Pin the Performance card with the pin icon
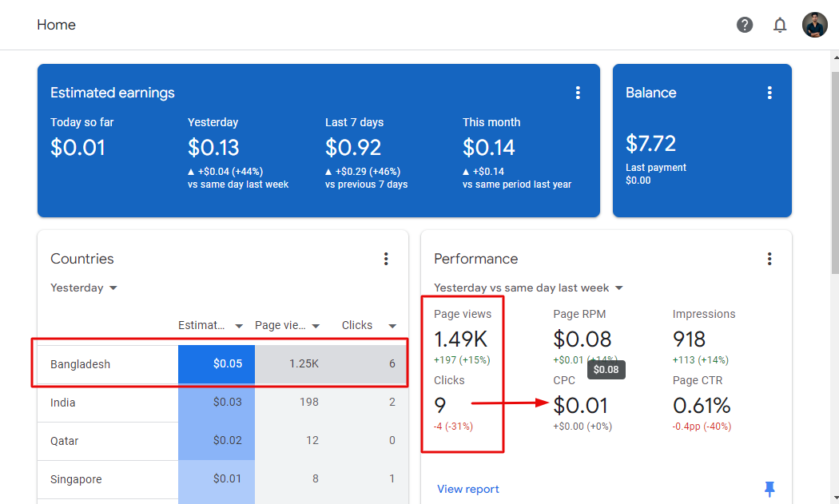This screenshot has width=839, height=504. coord(769,488)
